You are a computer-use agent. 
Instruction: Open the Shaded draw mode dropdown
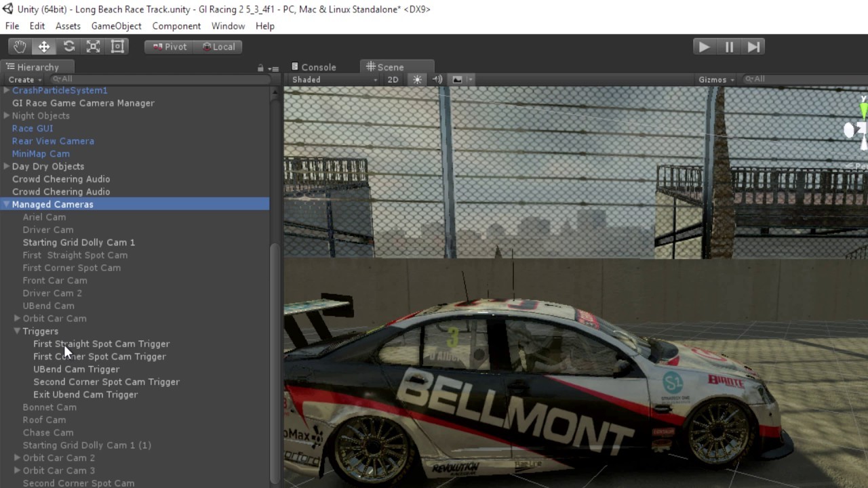pos(334,79)
